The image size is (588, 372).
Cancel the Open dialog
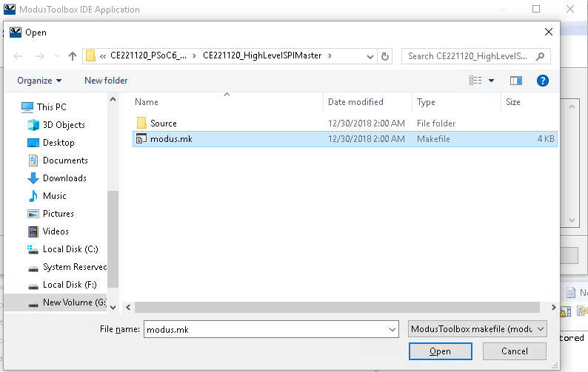514,351
